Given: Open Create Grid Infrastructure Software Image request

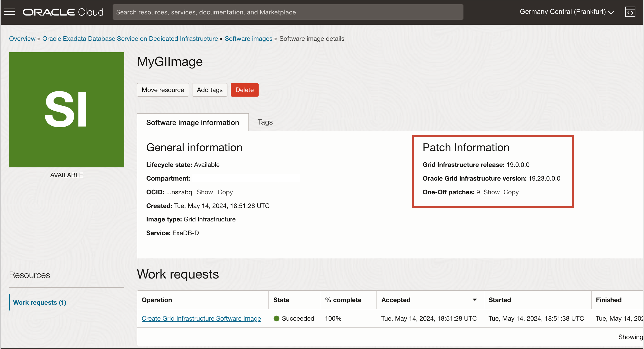Looking at the screenshot, I should [201, 318].
